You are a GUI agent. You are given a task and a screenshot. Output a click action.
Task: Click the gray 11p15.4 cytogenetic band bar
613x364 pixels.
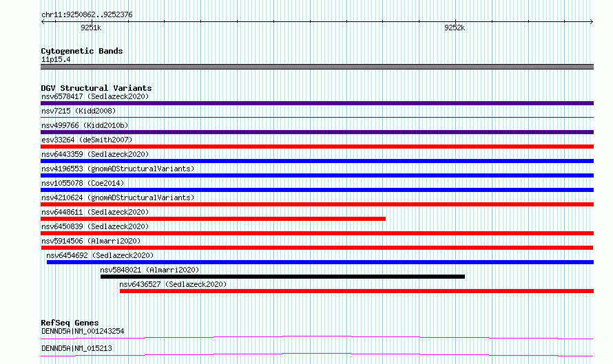pyautogui.click(x=317, y=67)
